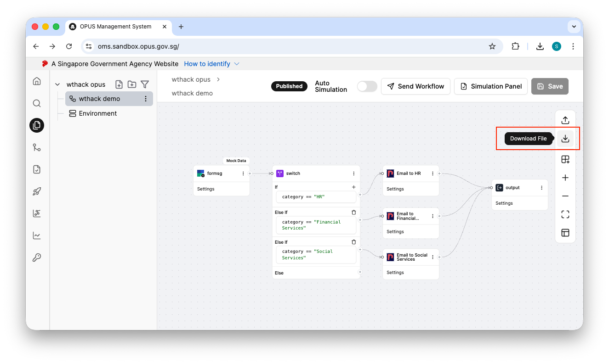609x364 pixels.
Task: Open the branch connections sidebar icon
Action: 37,147
